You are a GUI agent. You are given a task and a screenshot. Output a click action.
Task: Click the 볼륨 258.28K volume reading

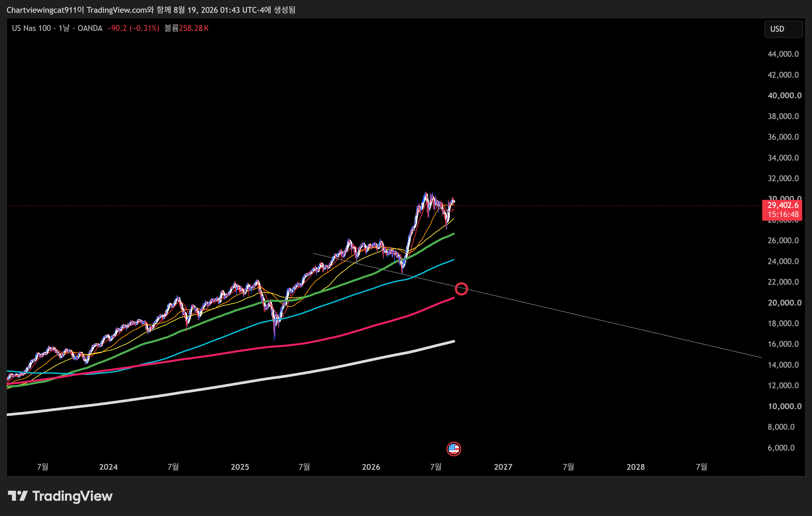pos(186,28)
